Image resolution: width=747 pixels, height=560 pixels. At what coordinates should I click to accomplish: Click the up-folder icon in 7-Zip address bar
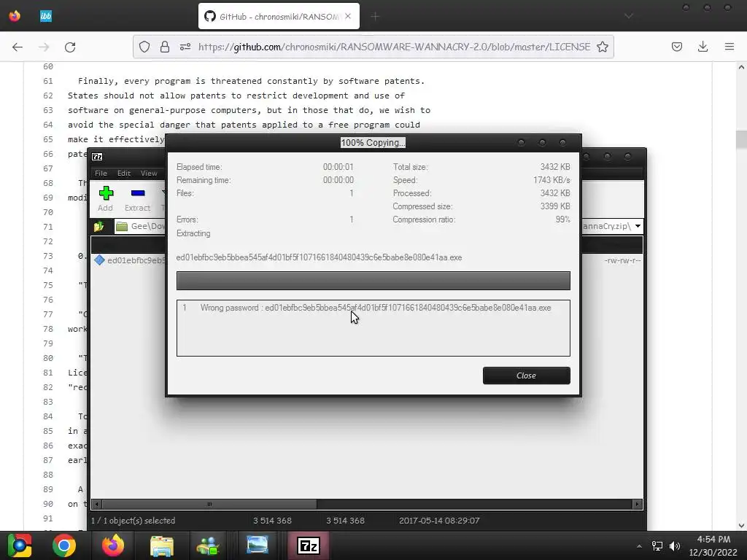tap(99, 227)
